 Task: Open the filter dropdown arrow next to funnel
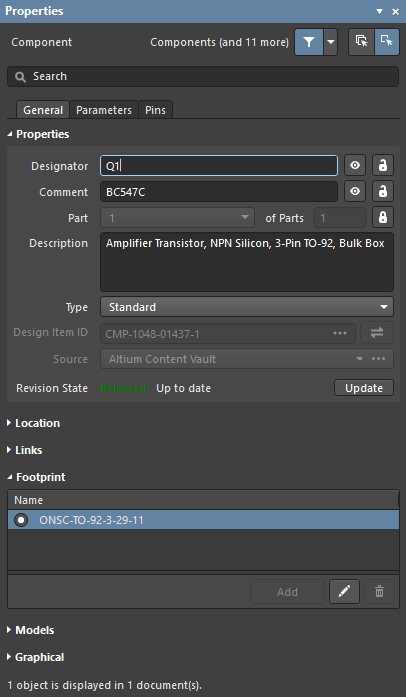pyautogui.click(x=330, y=42)
